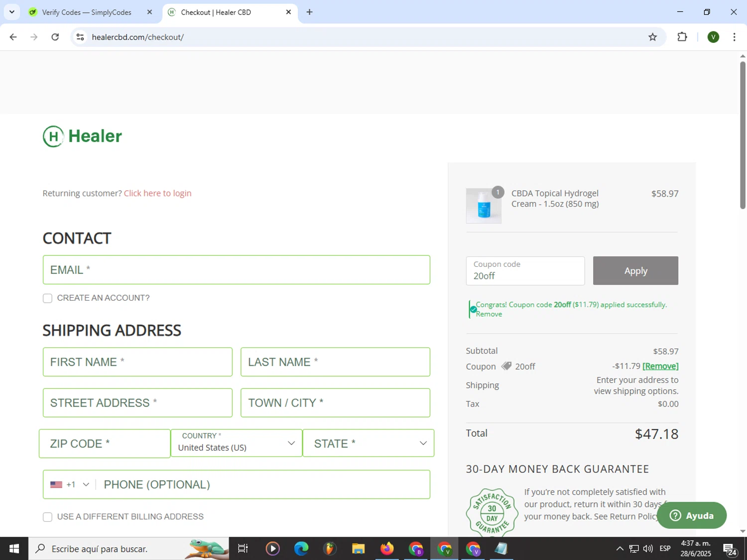Click the address bar URL
The image size is (747, 560).
(138, 37)
